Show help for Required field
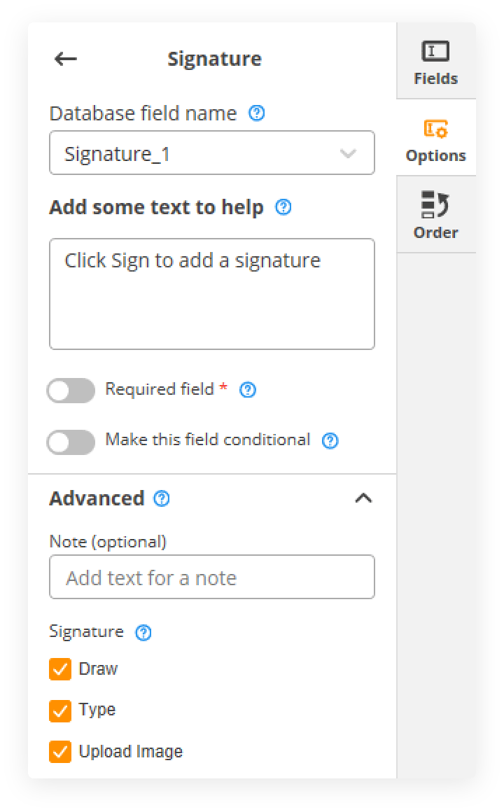Screen dimensions: 504x812 pyautogui.click(x=248, y=390)
